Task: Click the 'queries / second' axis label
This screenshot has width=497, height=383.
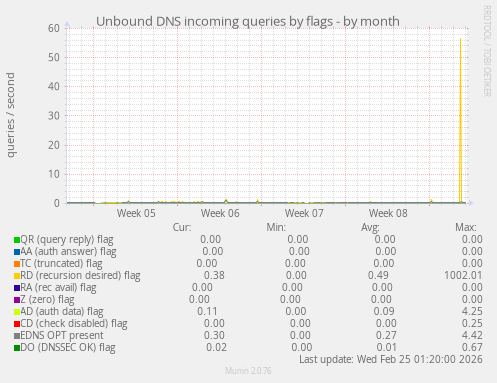Action: click(x=10, y=115)
